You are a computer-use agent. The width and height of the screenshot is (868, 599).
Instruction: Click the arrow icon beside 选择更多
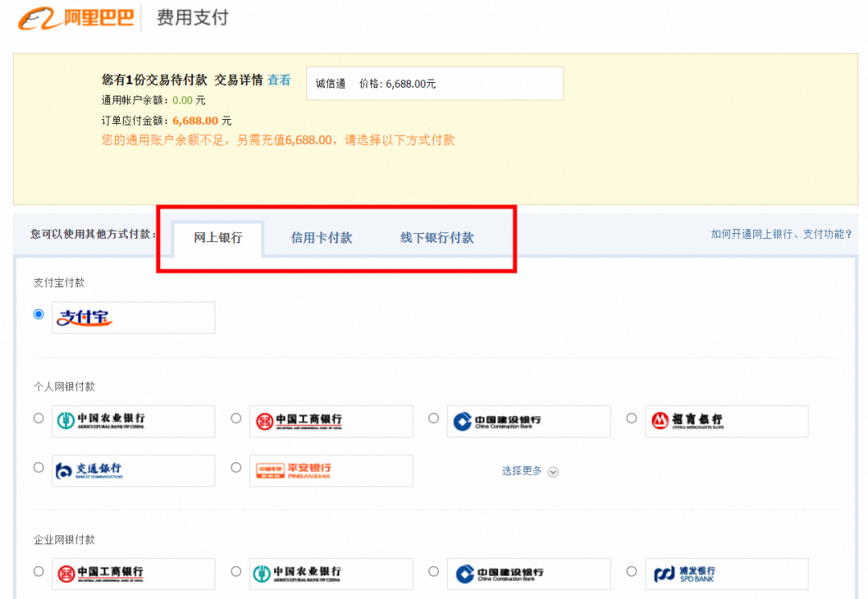point(553,472)
